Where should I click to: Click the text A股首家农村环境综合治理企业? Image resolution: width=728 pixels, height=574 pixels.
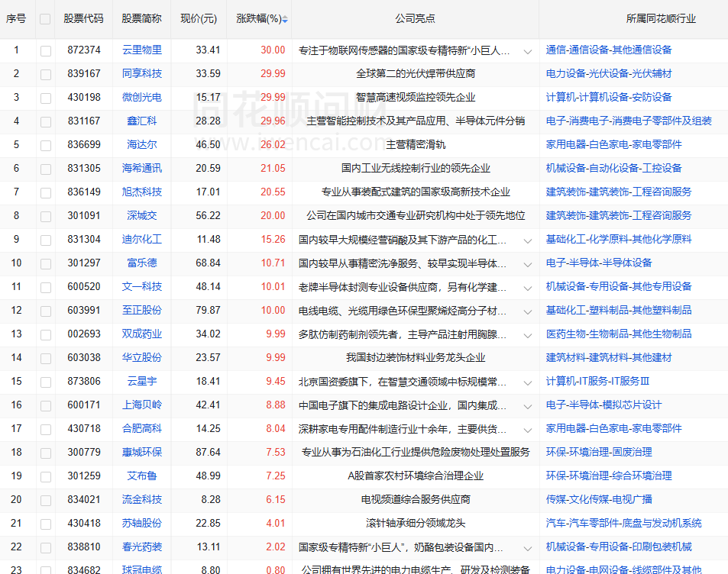[416, 476]
